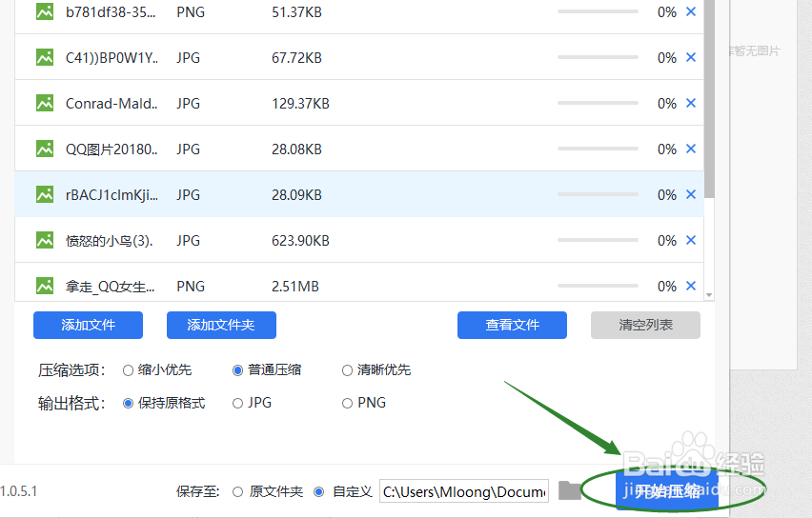Click image icon of 拿走_QQ女生 row

[x=45, y=285]
